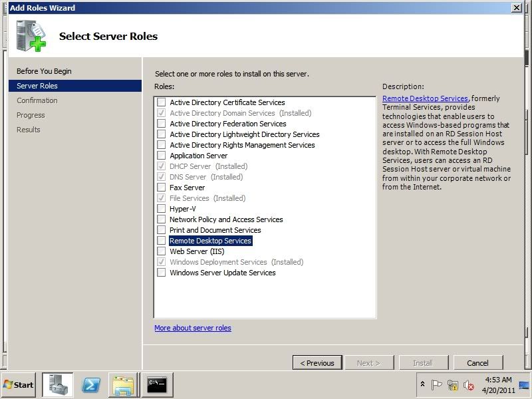Click the Action Center flag tray icon
The height and width of the screenshot is (399, 532).
437,384
